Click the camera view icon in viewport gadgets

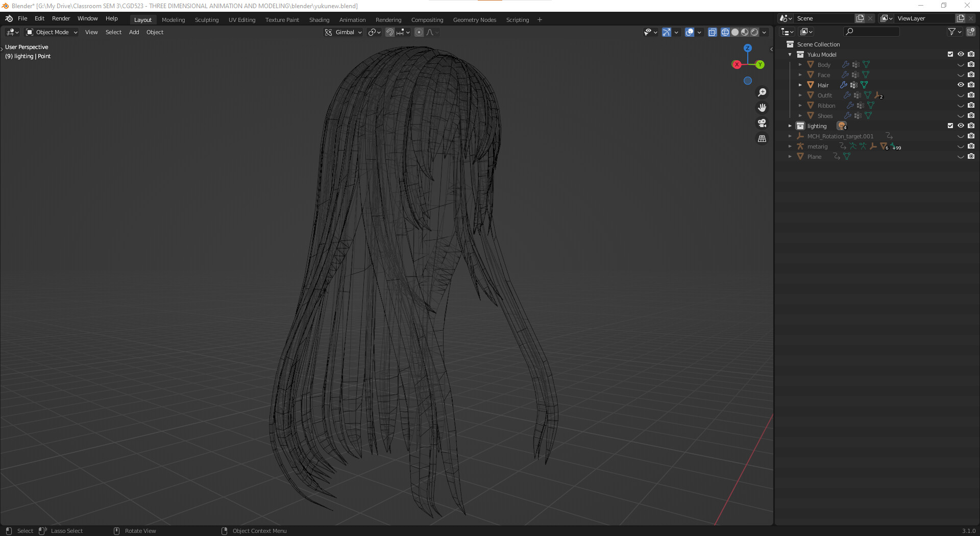tap(762, 123)
